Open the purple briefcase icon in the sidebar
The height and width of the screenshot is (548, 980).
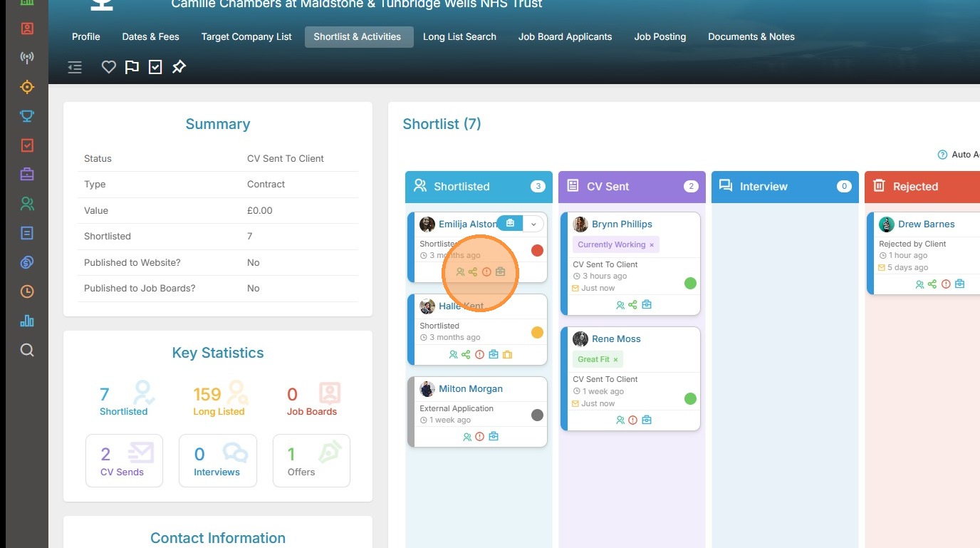pos(27,175)
